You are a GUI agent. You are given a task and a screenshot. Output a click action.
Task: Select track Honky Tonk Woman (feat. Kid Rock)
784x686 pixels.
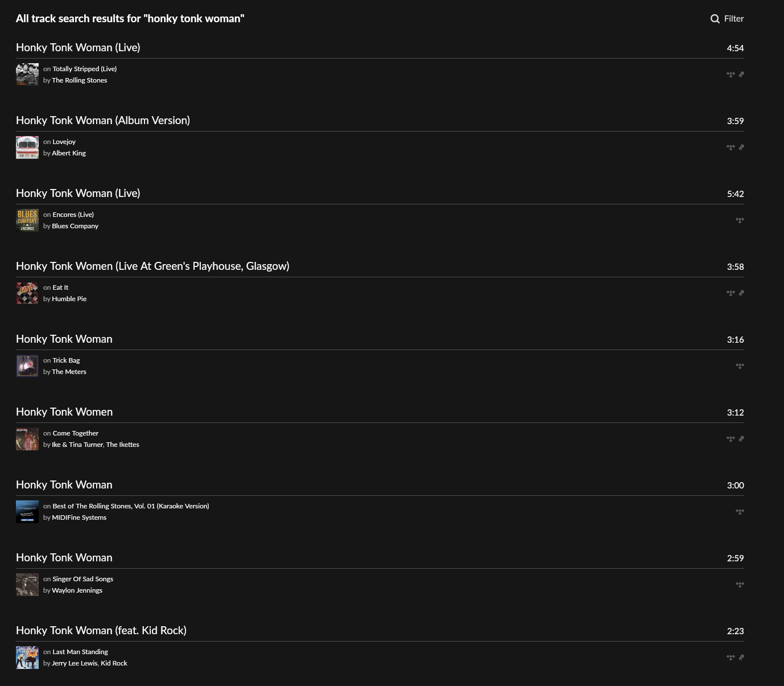coord(101,630)
